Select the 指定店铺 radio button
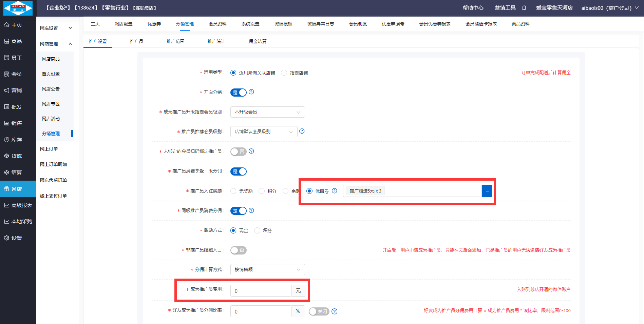644x324 pixels. point(284,73)
